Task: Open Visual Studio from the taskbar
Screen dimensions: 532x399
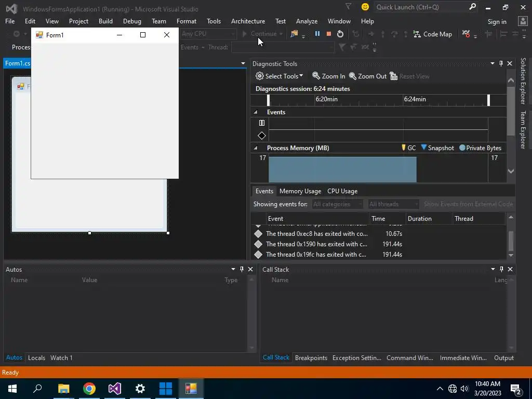Action: (x=115, y=389)
